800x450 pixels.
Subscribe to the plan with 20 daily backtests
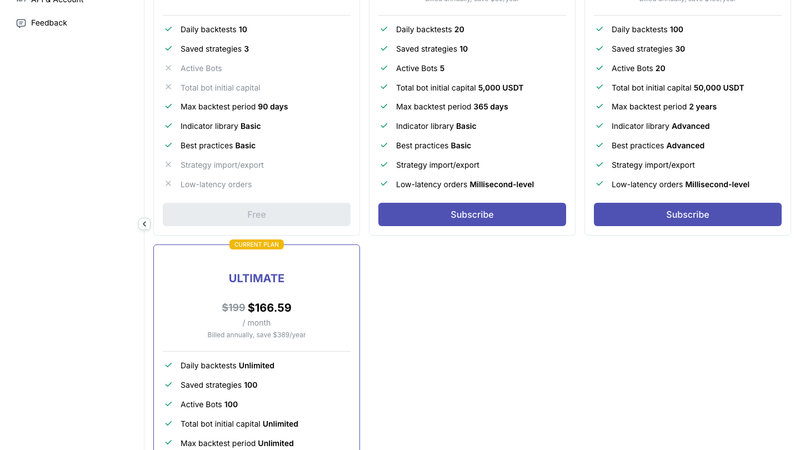pyautogui.click(x=472, y=215)
